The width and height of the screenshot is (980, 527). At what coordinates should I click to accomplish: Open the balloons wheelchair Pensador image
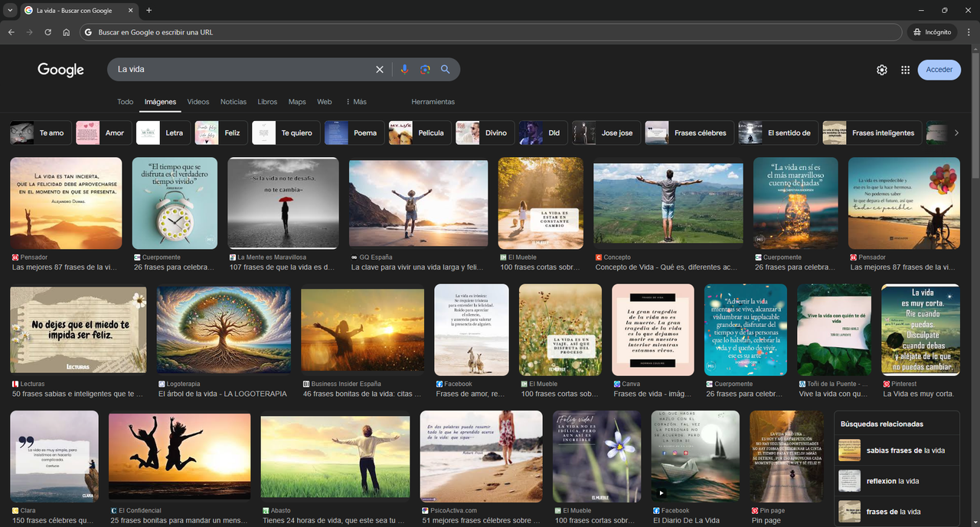tap(903, 203)
